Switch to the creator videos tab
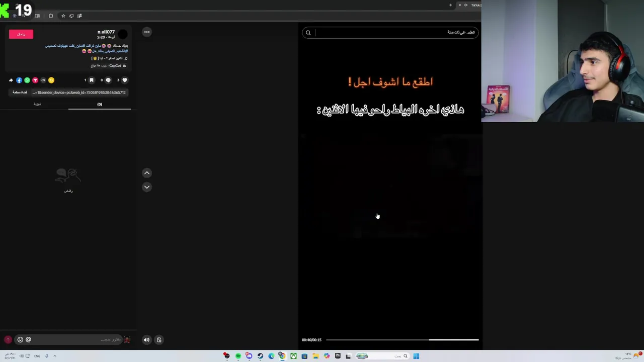This screenshot has width=644, height=362. click(x=37, y=104)
